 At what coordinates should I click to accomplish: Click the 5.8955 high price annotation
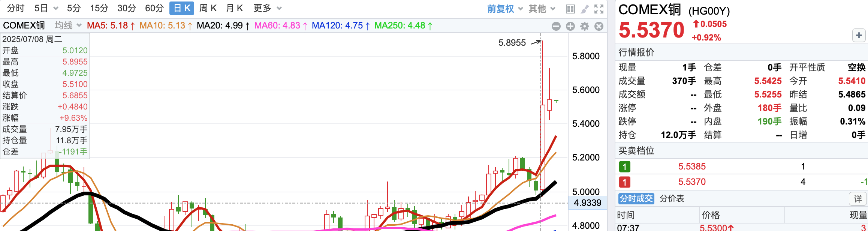coord(512,43)
